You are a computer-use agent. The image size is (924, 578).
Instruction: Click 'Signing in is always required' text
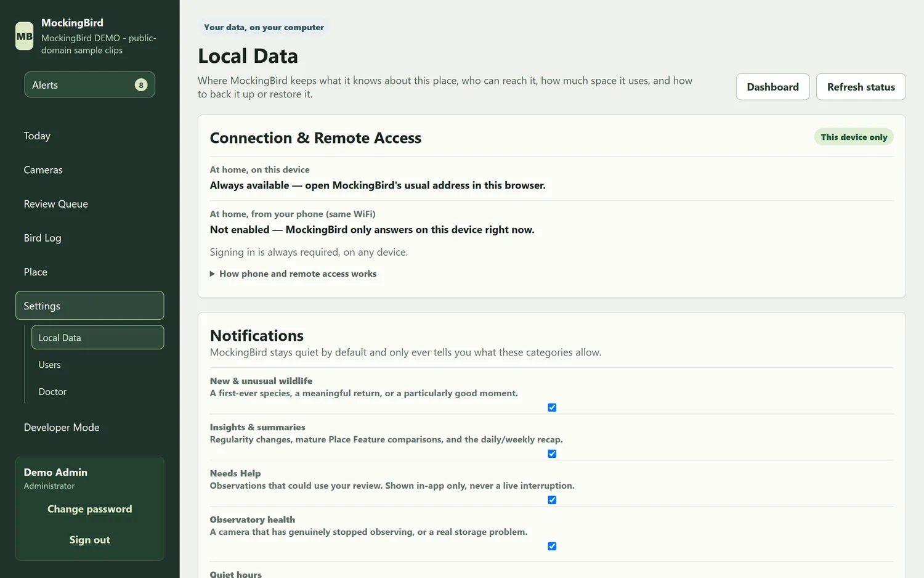coord(309,252)
